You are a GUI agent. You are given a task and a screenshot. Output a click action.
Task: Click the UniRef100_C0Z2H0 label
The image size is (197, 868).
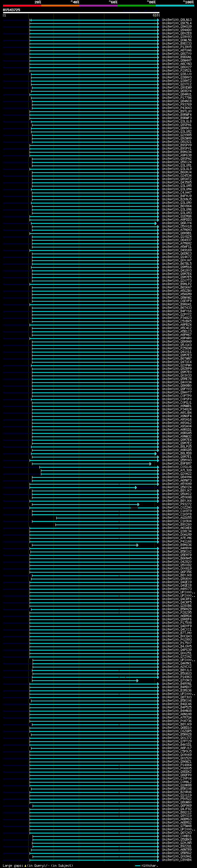click(177, 508)
